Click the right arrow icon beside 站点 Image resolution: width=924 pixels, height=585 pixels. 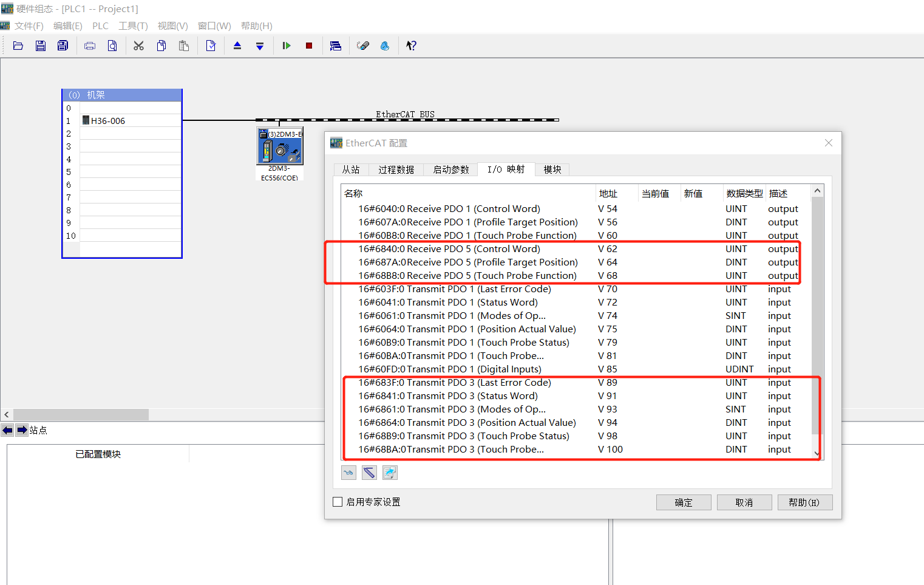click(22, 430)
